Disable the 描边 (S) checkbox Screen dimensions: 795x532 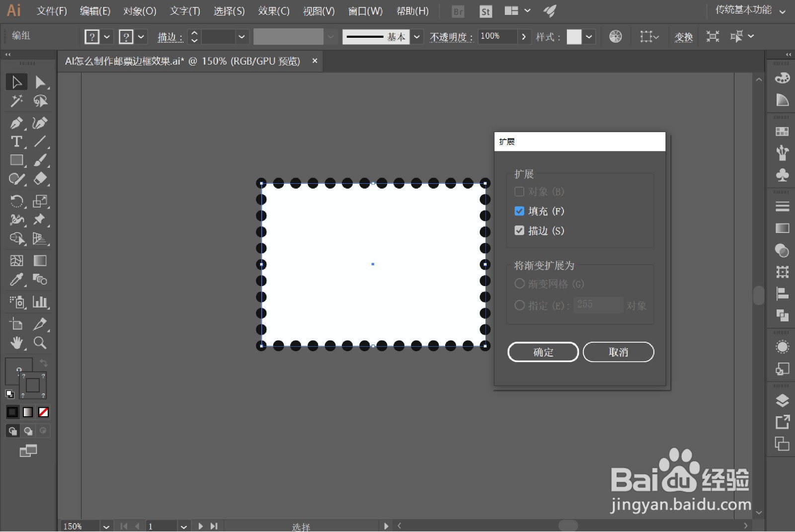[519, 230]
